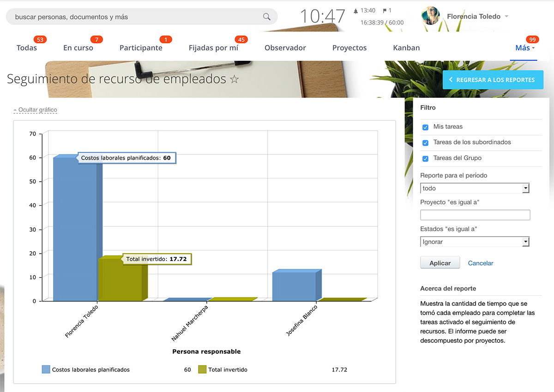The width and height of the screenshot is (554, 392).
Task: Click the bell alarm icon by 13:40
Action: 355,11
